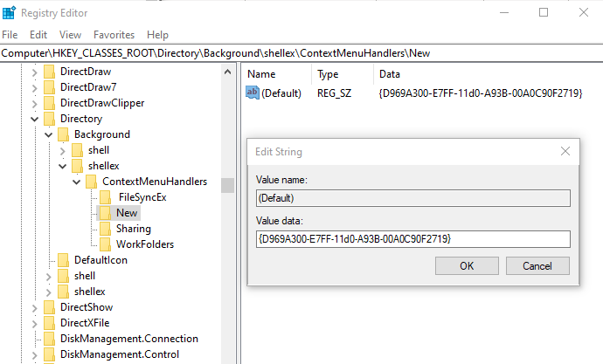Screen dimensions: 603x364
Task: Click the DirectDraw folder icon
Action: tap(49, 72)
